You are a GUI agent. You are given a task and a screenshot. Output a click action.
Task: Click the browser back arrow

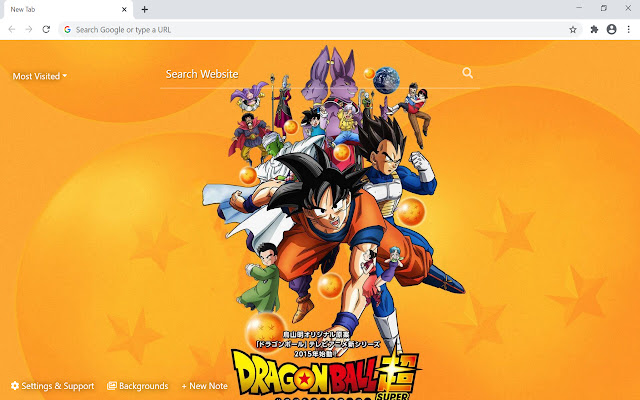point(12,29)
